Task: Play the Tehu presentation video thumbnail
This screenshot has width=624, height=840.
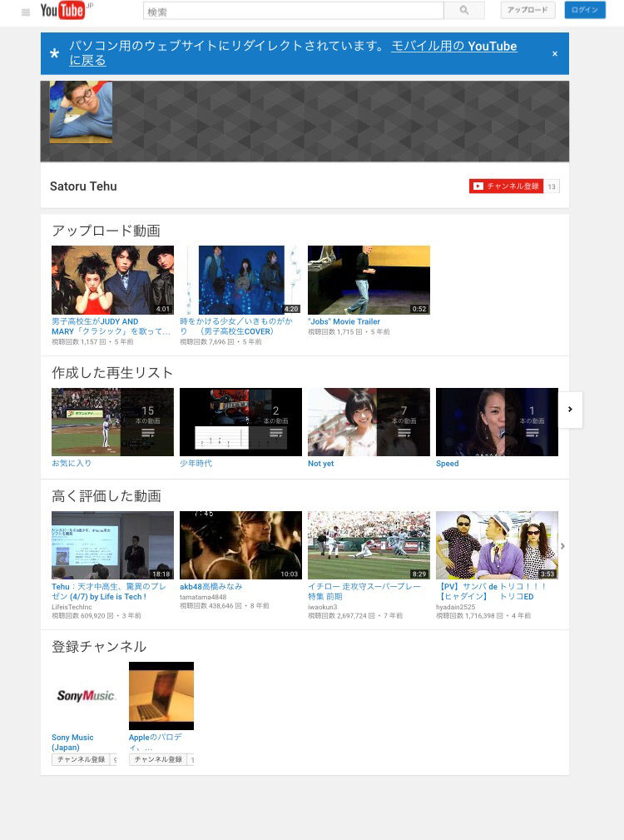Action: pyautogui.click(x=112, y=545)
